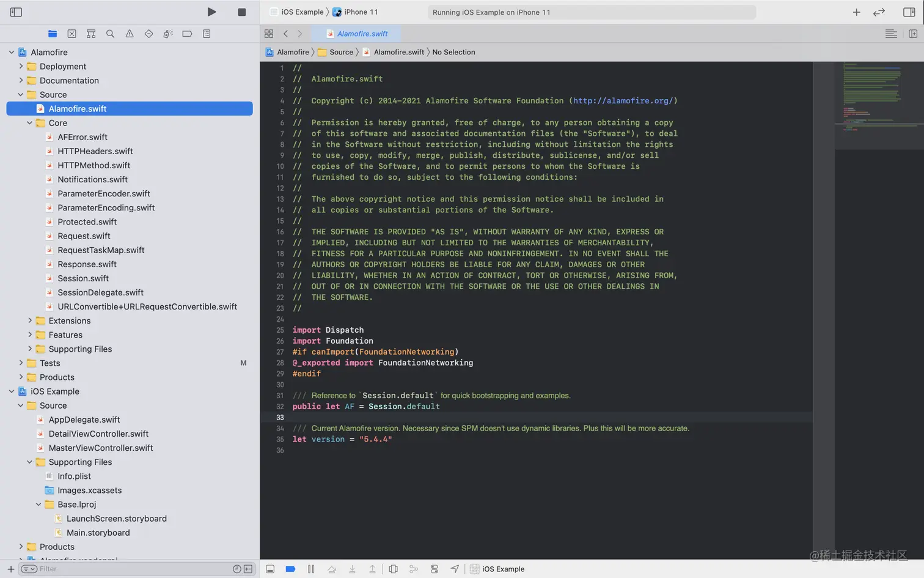Screen dimensions: 924x578
Task: Expand the Documentation folder
Action: (21, 80)
